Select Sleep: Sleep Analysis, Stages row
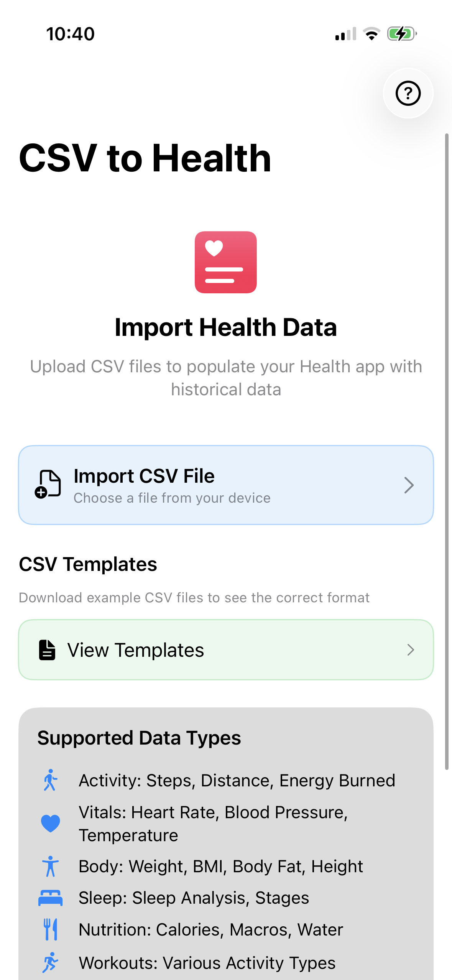 [x=194, y=898]
